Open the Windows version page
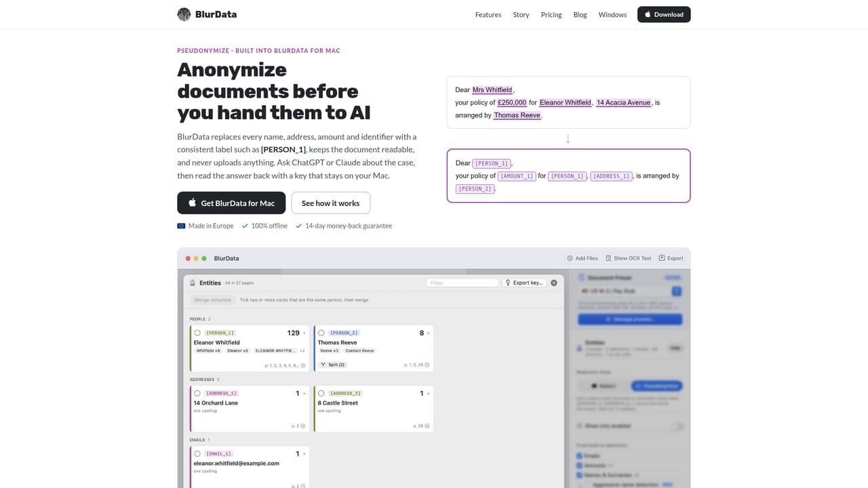The height and width of the screenshot is (488, 868). pyautogui.click(x=612, y=14)
